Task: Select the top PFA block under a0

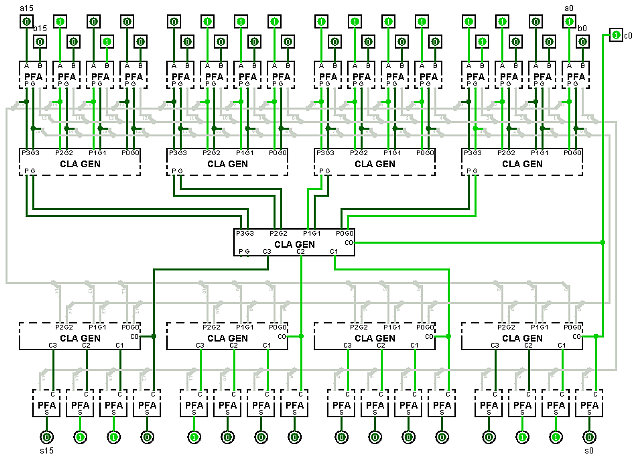Action: pyautogui.click(x=575, y=76)
